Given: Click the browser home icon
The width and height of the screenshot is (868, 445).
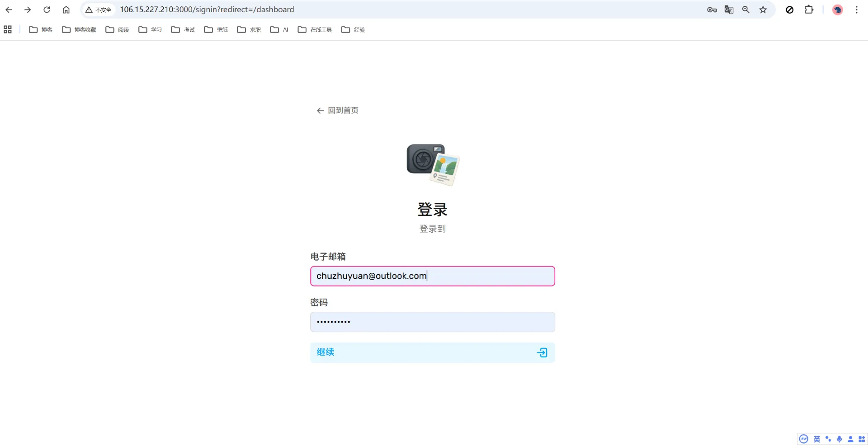Looking at the screenshot, I should click(66, 9).
